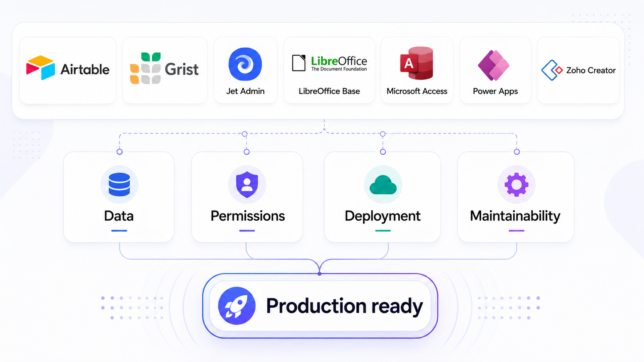Click the Power Apps diamond icon
Image resolution: width=644 pixels, height=362 pixels.
(494, 65)
